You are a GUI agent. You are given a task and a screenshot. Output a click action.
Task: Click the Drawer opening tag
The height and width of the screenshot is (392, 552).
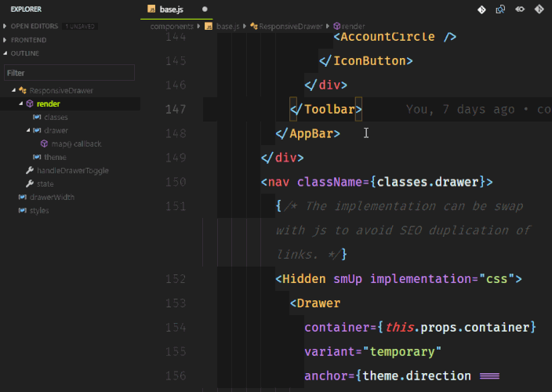point(315,303)
